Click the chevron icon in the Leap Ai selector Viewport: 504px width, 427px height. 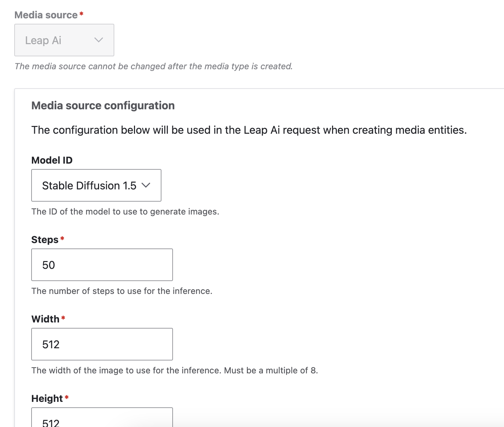click(98, 40)
